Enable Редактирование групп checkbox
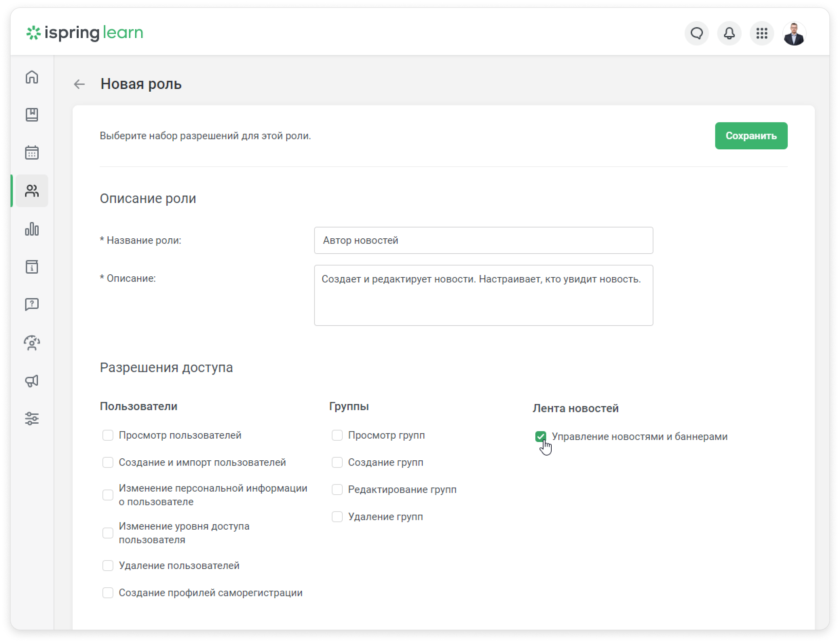Image resolution: width=840 pixels, height=643 pixels. click(x=337, y=490)
